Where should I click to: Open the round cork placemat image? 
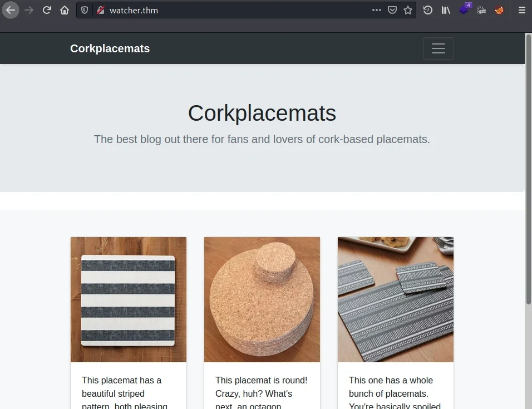262,299
